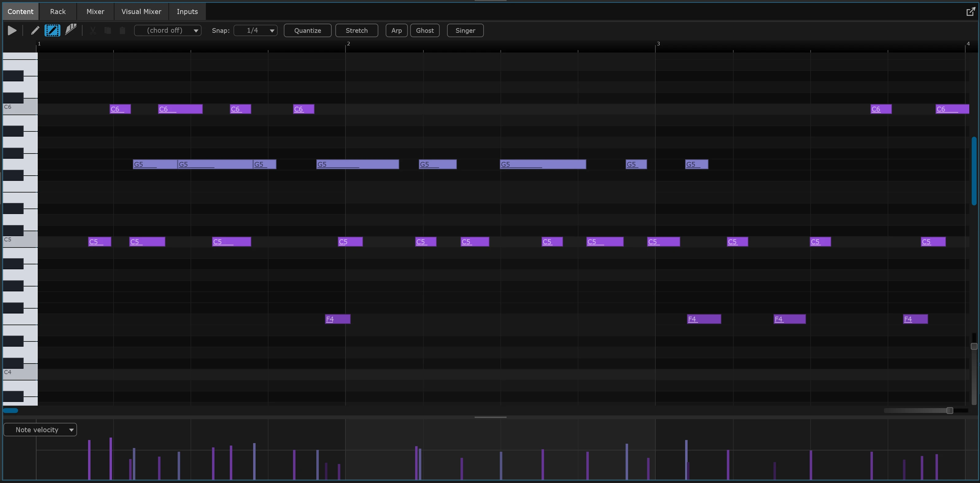
Task: Click the vertical zoom slider handle
Action: click(x=974, y=346)
